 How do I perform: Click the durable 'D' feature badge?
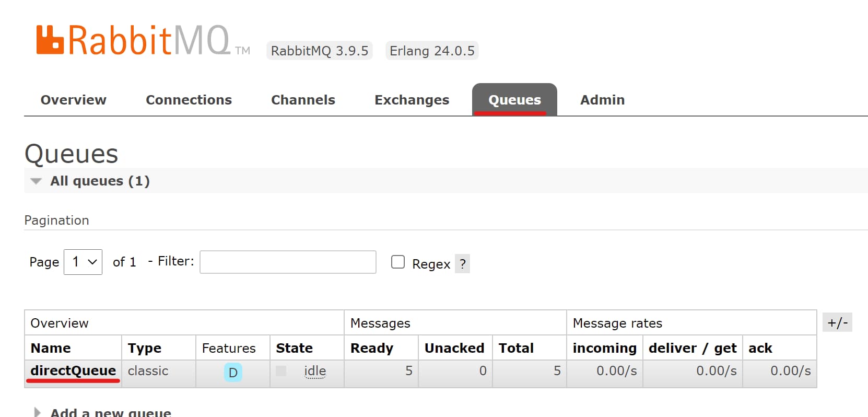233,373
